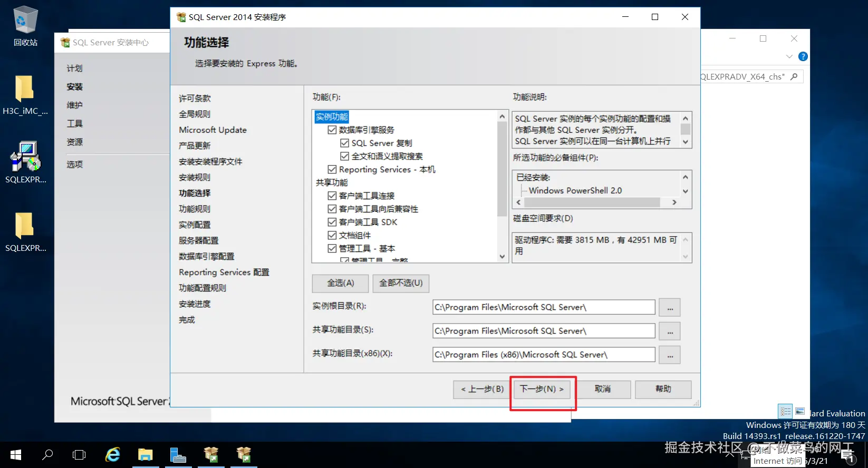
Task: Open the SQLEXPR installer desktop icon with the computer image
Action: (x=25, y=163)
